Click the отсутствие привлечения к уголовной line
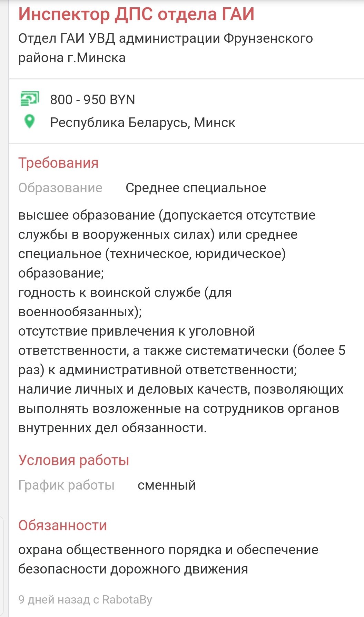The width and height of the screenshot is (364, 617). coord(182,350)
